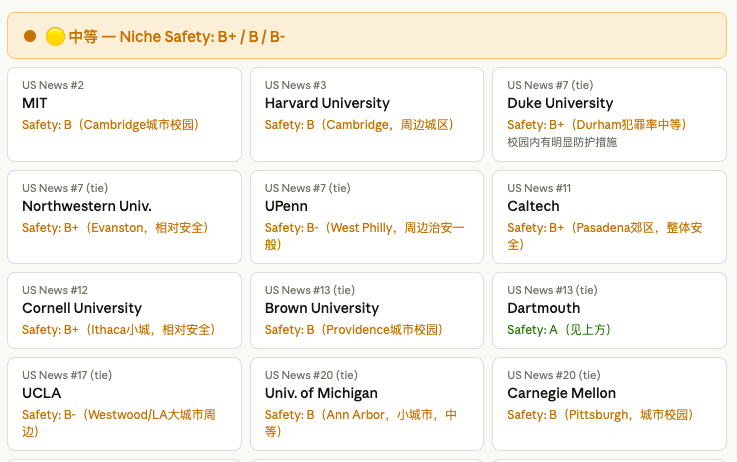Click Caltech's 'Safety: B+（Pasadena郊区' text
737x462 pixels.
580,227
